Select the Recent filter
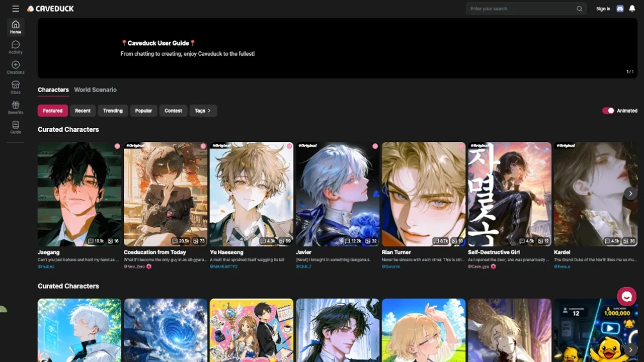Screen dimensions: 644x362 [x=83, y=111]
